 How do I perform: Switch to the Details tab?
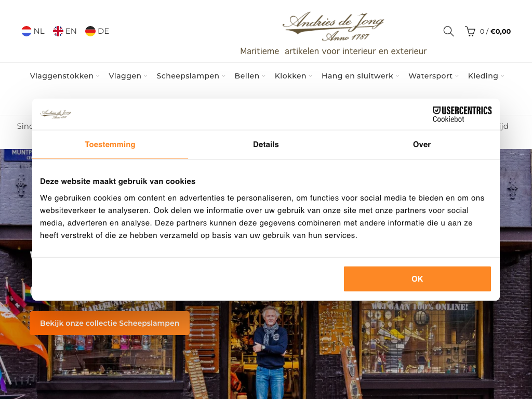pyautogui.click(x=265, y=144)
